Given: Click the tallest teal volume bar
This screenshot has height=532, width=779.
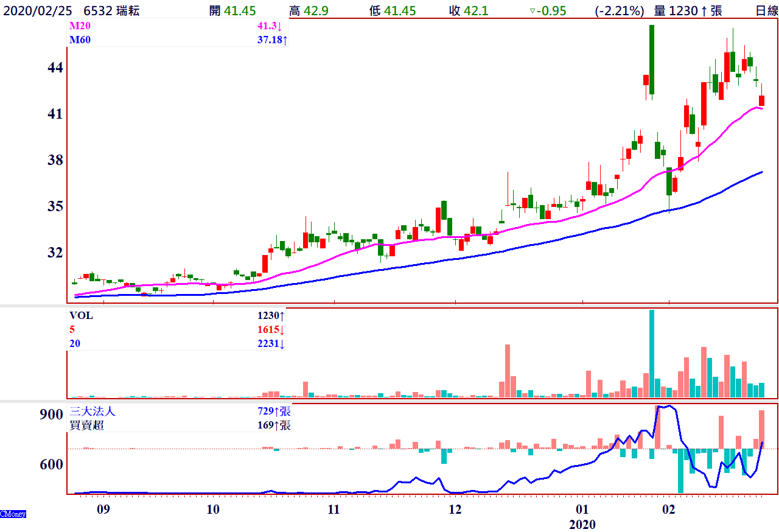Looking at the screenshot, I should [652, 353].
